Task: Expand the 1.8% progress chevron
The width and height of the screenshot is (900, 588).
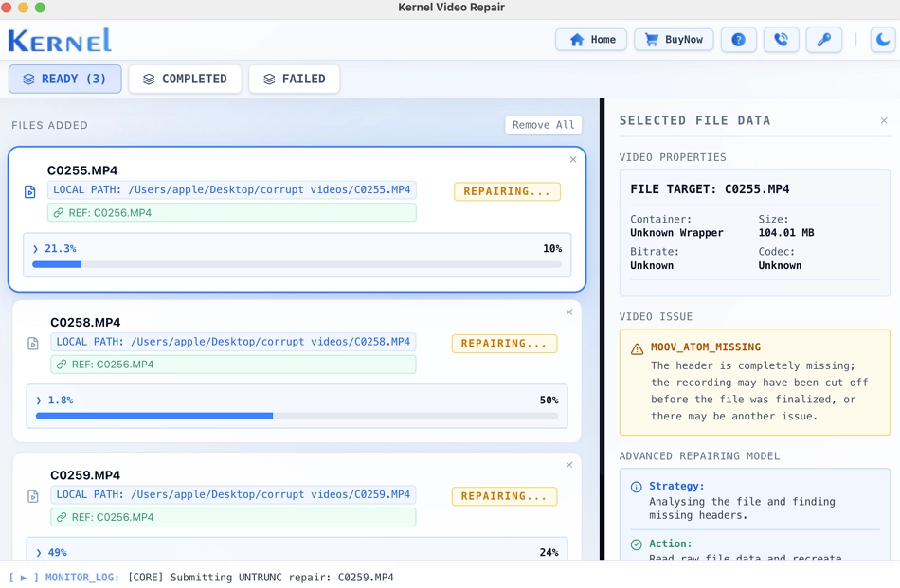Action: [x=39, y=400]
